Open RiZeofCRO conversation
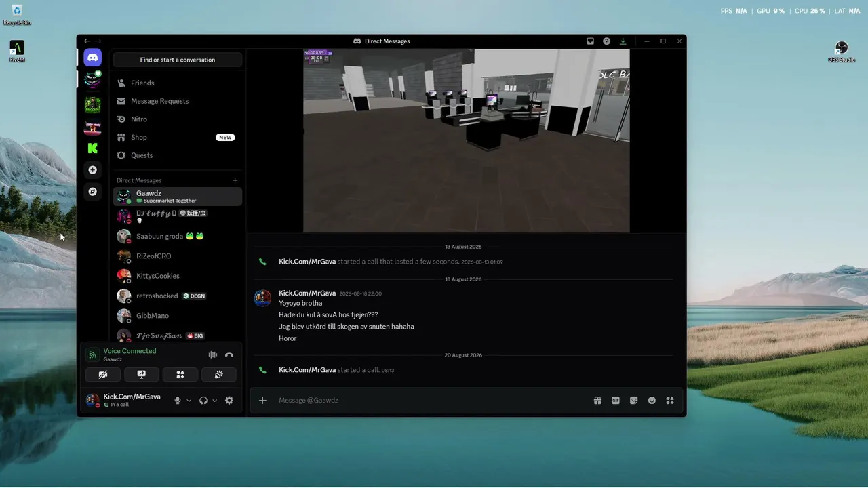Screen dimensions: 868x488 (178, 256)
